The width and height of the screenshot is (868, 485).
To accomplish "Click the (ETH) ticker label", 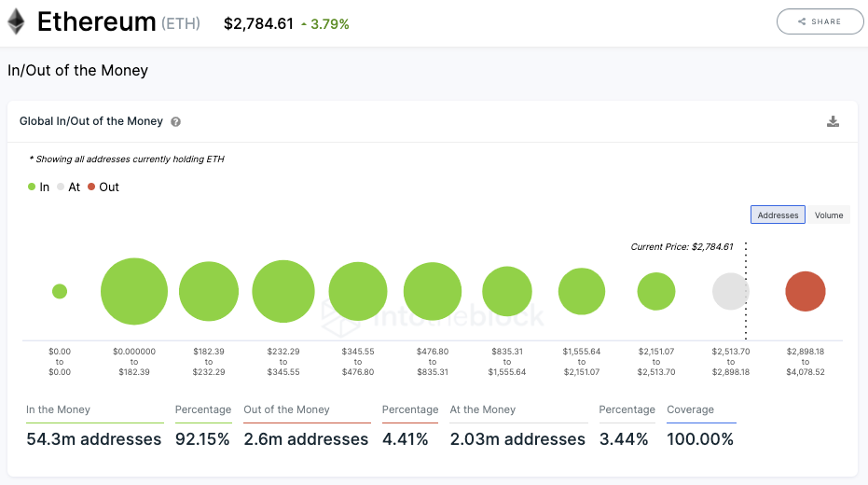I will coord(181,24).
